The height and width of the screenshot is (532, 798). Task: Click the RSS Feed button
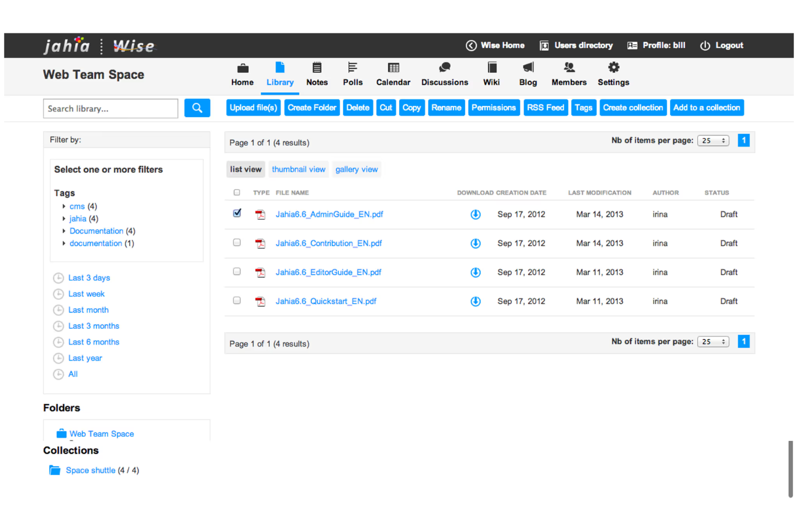546,108
